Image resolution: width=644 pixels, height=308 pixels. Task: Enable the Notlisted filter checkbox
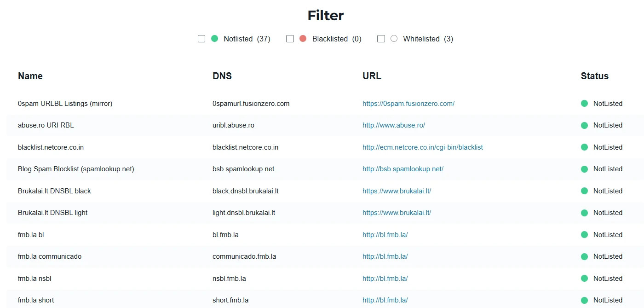(201, 39)
